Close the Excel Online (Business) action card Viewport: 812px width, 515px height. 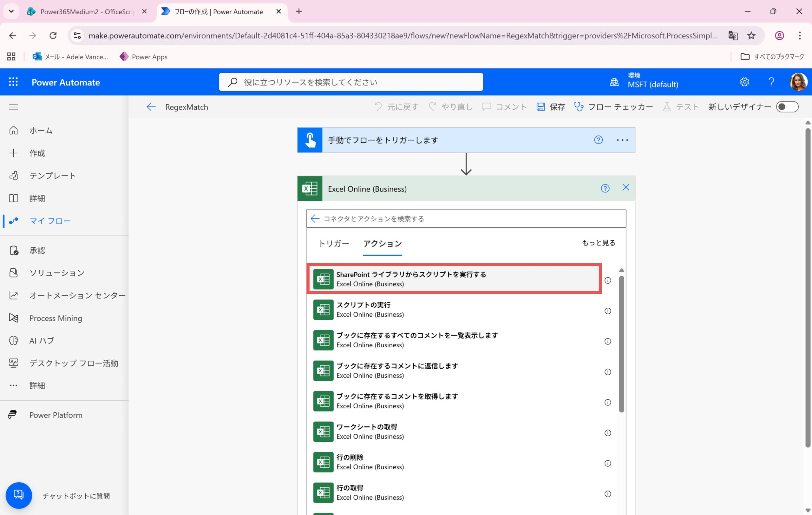(x=625, y=188)
